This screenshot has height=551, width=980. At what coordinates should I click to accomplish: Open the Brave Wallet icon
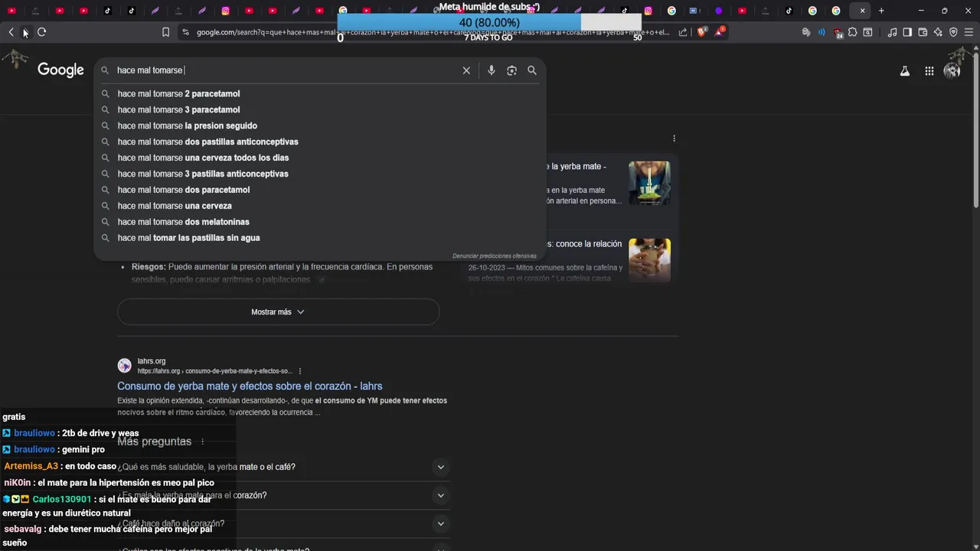tap(923, 32)
